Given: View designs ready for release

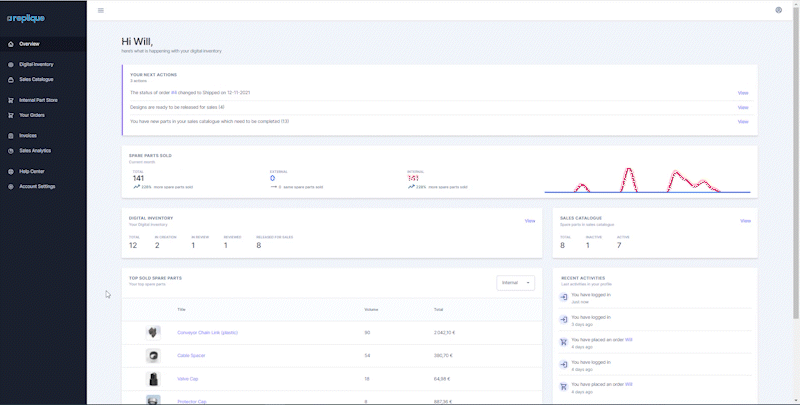Looking at the screenshot, I should (x=743, y=107).
